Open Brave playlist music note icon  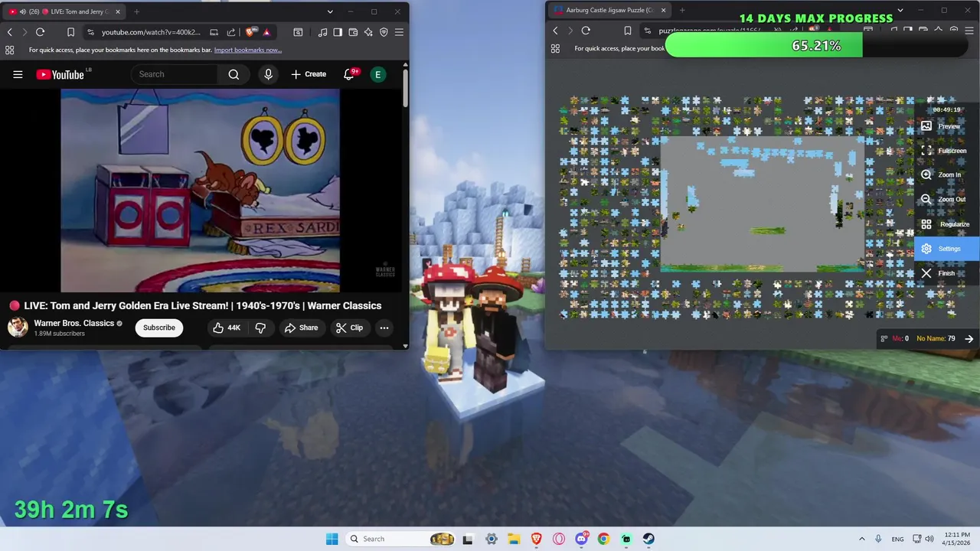coord(322,32)
